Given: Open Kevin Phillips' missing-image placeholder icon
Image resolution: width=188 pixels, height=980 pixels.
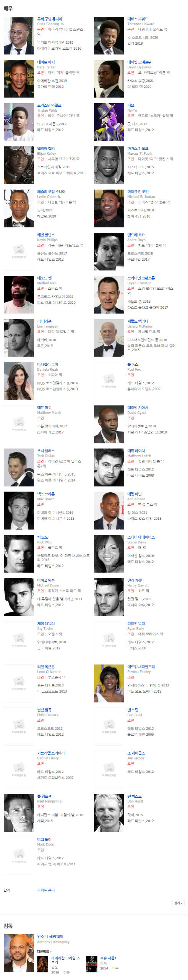Looking at the screenshot, I should (19, 251).
